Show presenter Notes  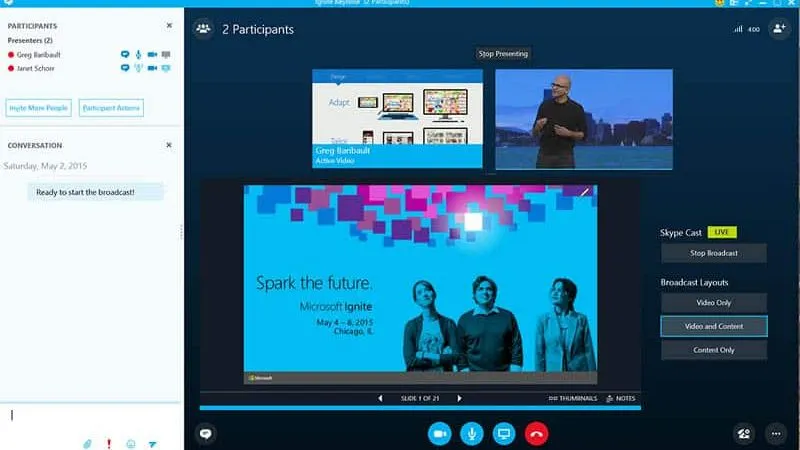[620, 398]
